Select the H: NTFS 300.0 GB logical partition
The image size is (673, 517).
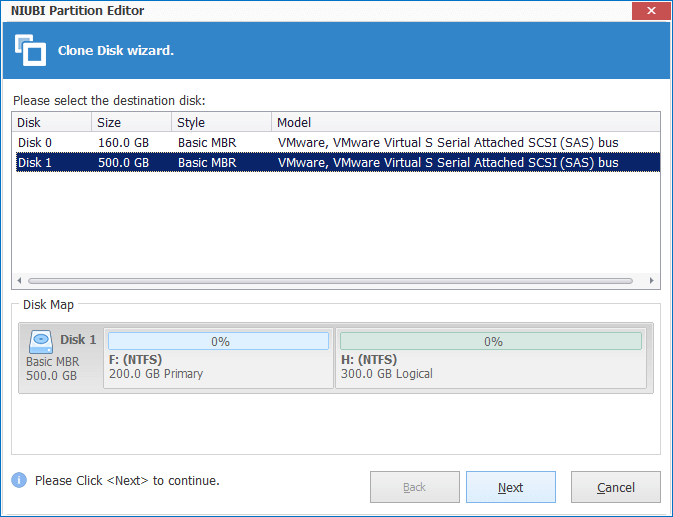tap(492, 366)
